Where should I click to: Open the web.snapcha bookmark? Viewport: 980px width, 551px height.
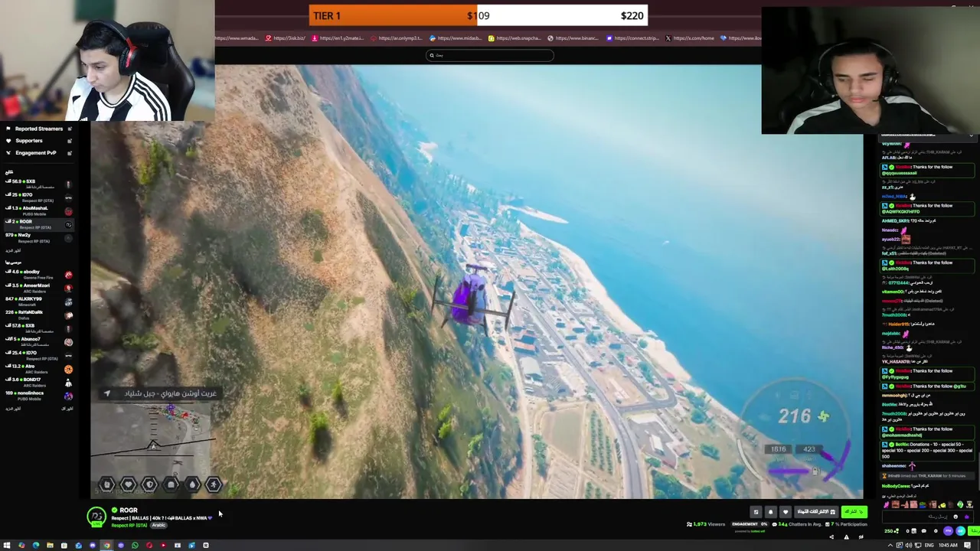(x=514, y=38)
